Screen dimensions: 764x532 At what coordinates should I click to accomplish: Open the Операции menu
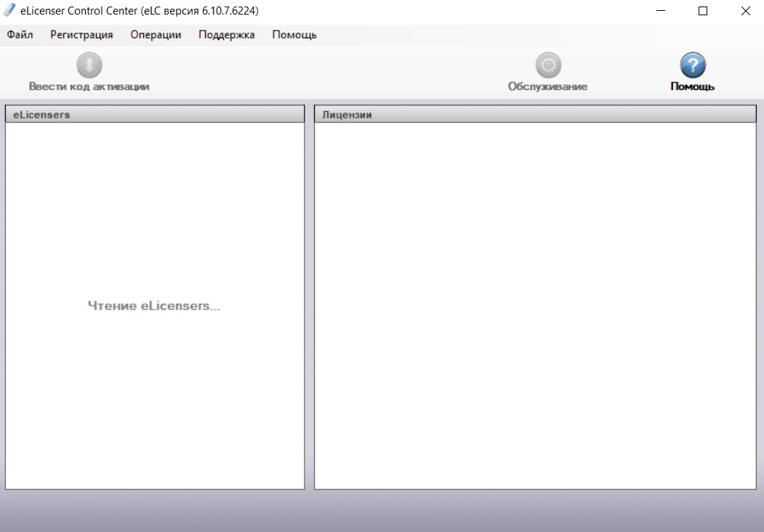click(x=156, y=35)
